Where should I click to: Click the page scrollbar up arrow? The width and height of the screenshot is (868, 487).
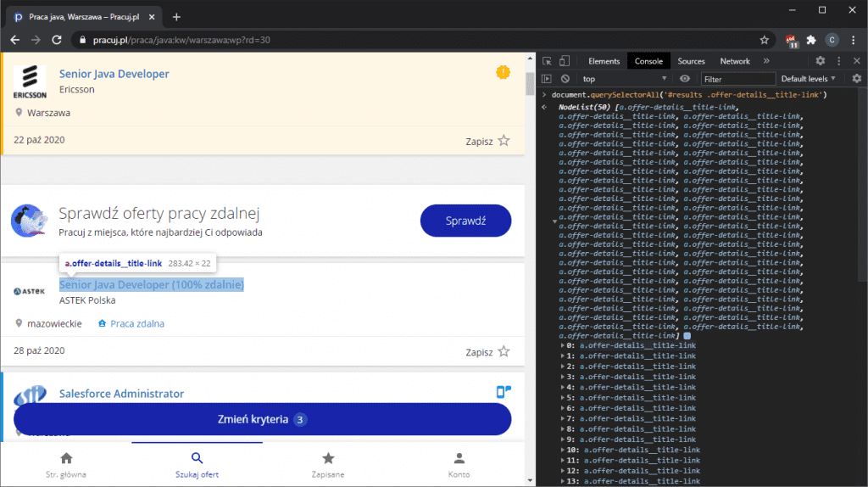[x=531, y=59]
